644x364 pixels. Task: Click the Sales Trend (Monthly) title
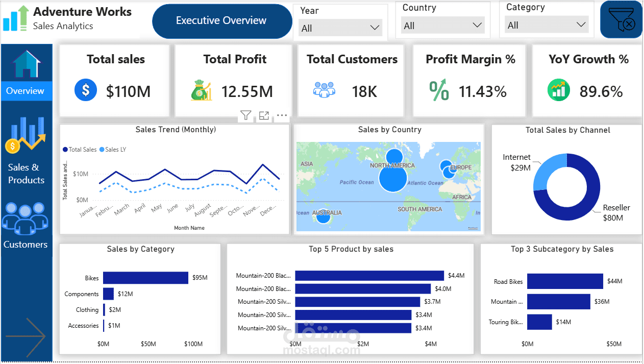pos(176,130)
